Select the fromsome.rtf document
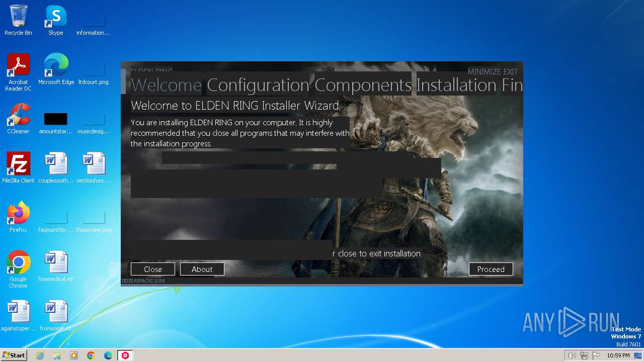 point(56,316)
